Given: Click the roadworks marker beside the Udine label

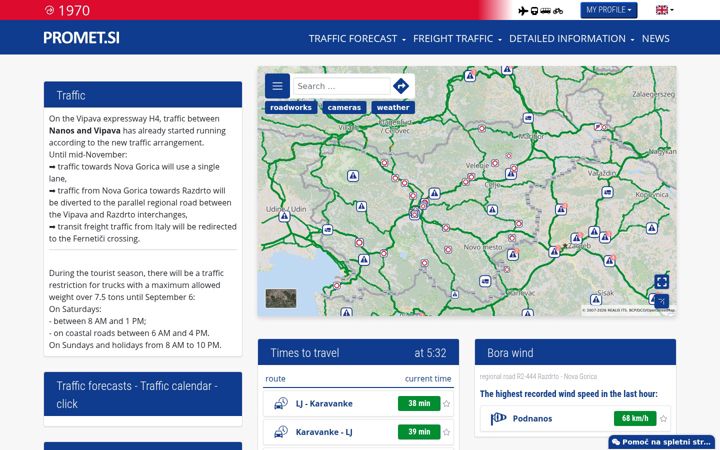Looking at the screenshot, I should click(x=284, y=216).
